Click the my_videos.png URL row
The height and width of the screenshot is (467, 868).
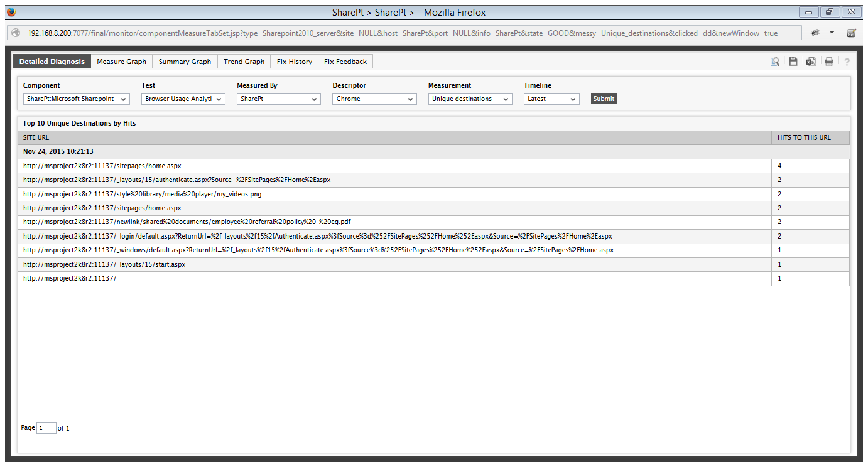(394, 194)
